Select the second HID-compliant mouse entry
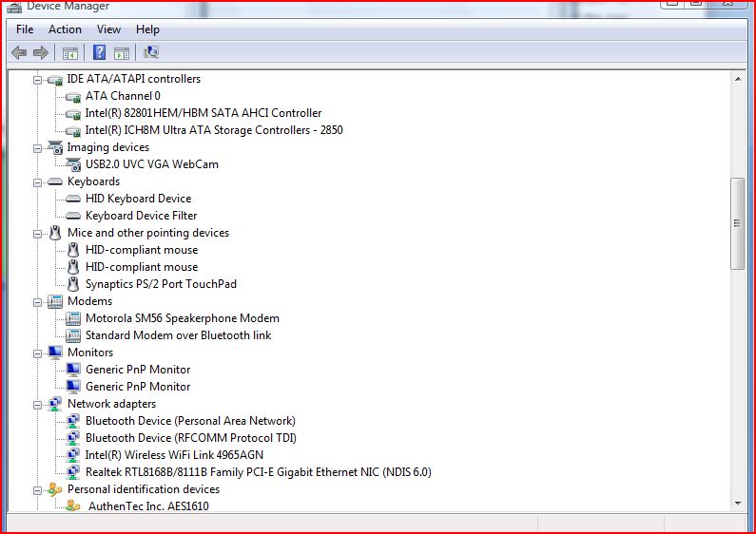 142,267
